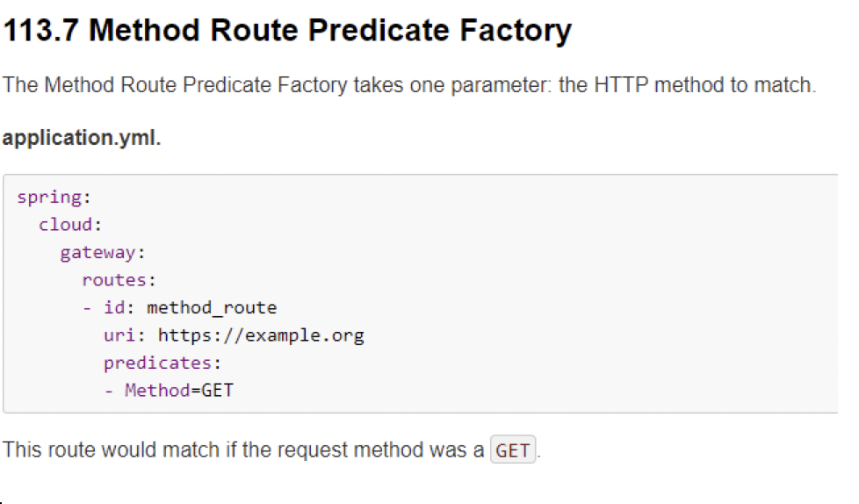Click the "Method" predicate name
Screen dimensions: 859x504
[156, 391]
